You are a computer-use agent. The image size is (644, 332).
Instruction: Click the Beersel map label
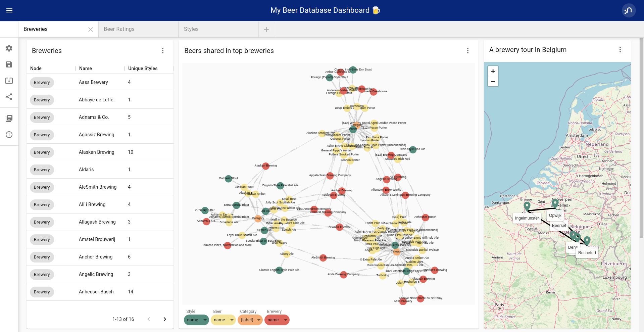point(559,226)
